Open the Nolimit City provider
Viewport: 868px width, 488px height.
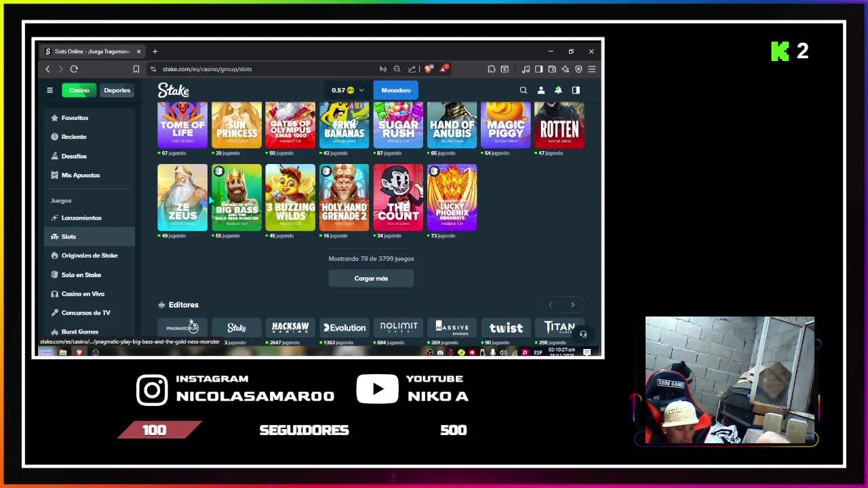tap(398, 328)
